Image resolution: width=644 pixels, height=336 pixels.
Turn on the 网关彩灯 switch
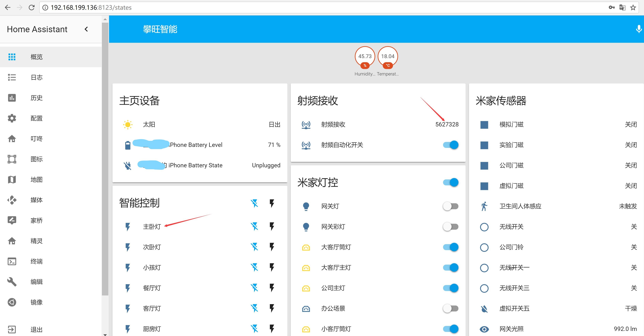tap(451, 227)
